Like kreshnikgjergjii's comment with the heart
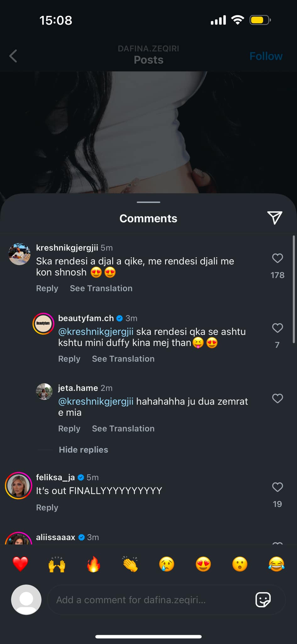The width and height of the screenshot is (297, 644). (277, 258)
